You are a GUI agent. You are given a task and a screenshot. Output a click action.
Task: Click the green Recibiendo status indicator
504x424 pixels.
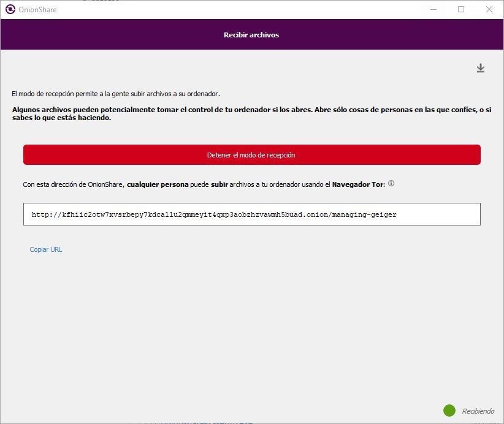click(x=449, y=411)
